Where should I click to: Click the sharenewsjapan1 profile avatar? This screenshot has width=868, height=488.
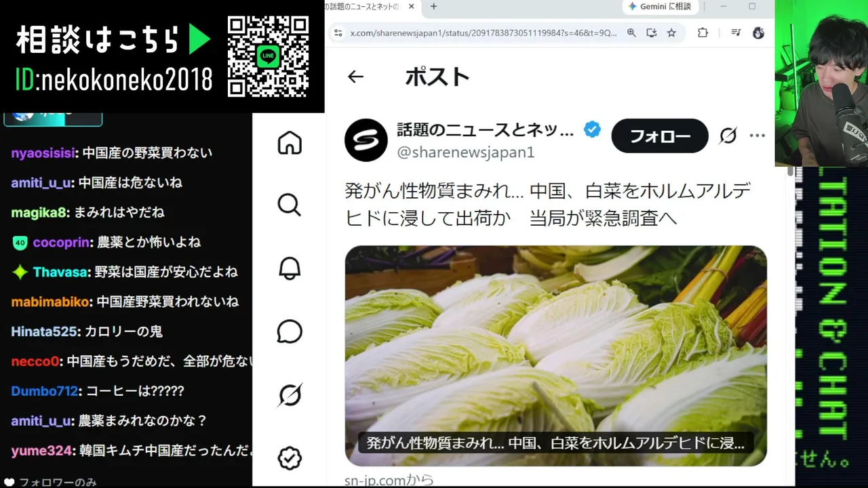coord(366,140)
